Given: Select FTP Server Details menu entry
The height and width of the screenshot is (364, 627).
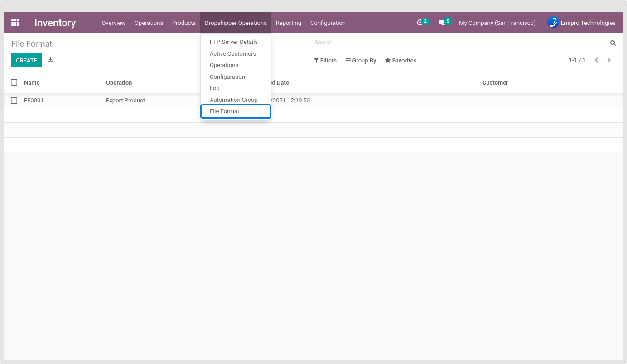Looking at the screenshot, I should tap(233, 42).
